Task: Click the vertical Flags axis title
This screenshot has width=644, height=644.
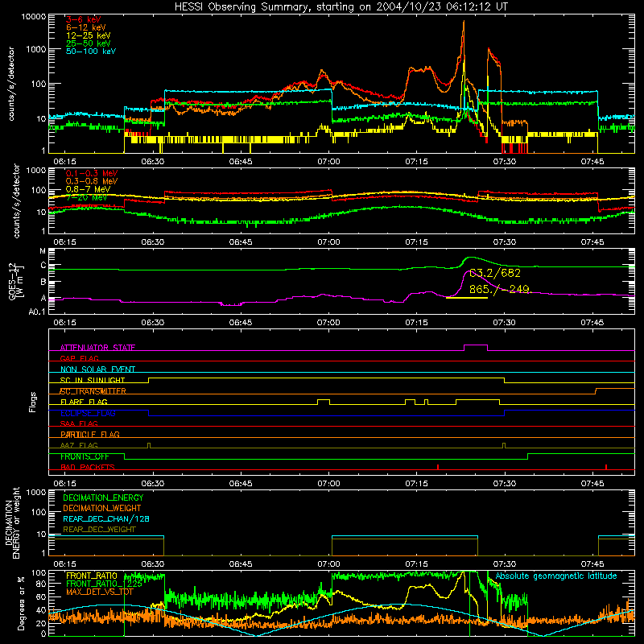Action: 33,402
